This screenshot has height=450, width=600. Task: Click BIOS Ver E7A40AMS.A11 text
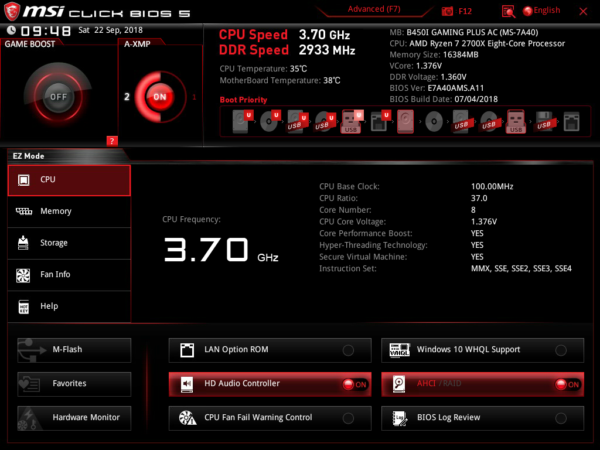point(456,88)
